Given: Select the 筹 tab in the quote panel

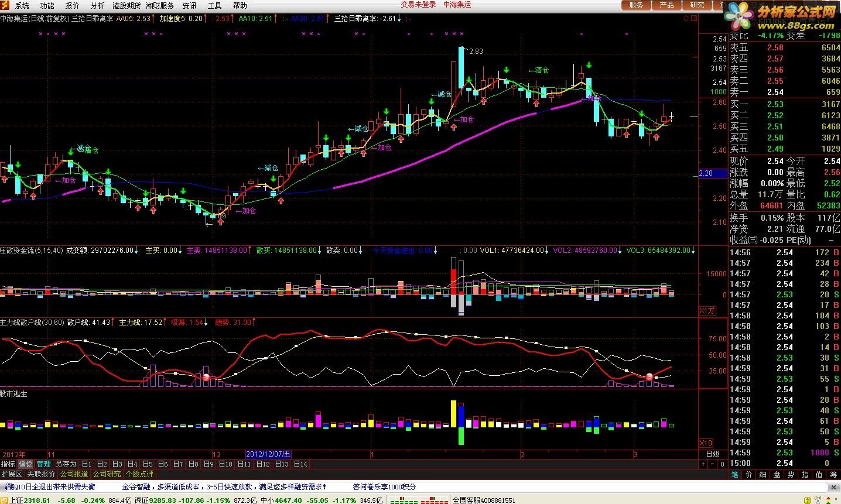Looking at the screenshot, I should (833, 474).
